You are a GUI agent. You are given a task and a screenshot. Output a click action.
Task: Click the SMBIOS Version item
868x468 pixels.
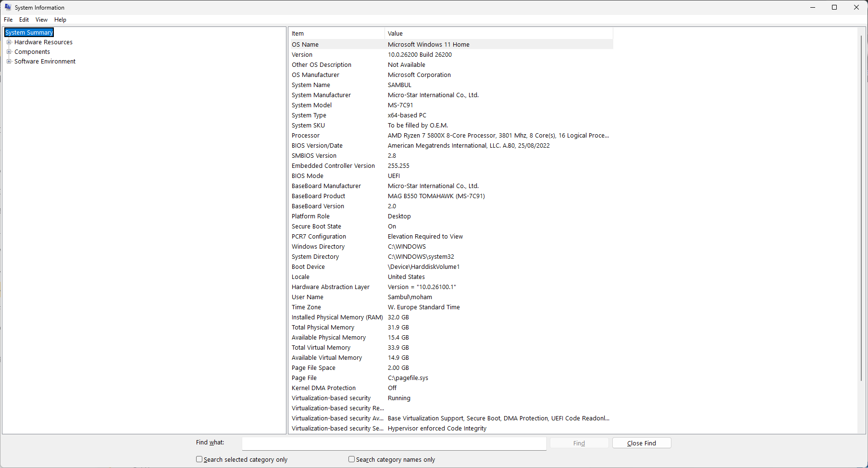(314, 156)
